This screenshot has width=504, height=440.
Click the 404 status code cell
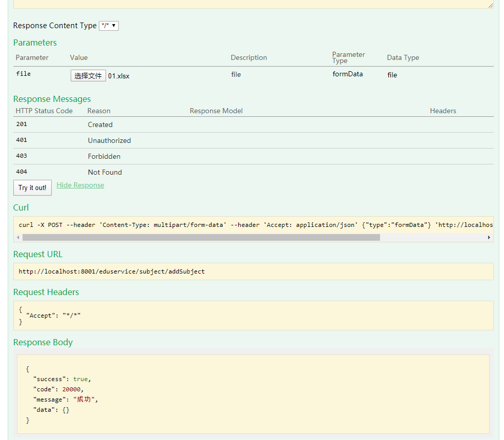(22, 172)
